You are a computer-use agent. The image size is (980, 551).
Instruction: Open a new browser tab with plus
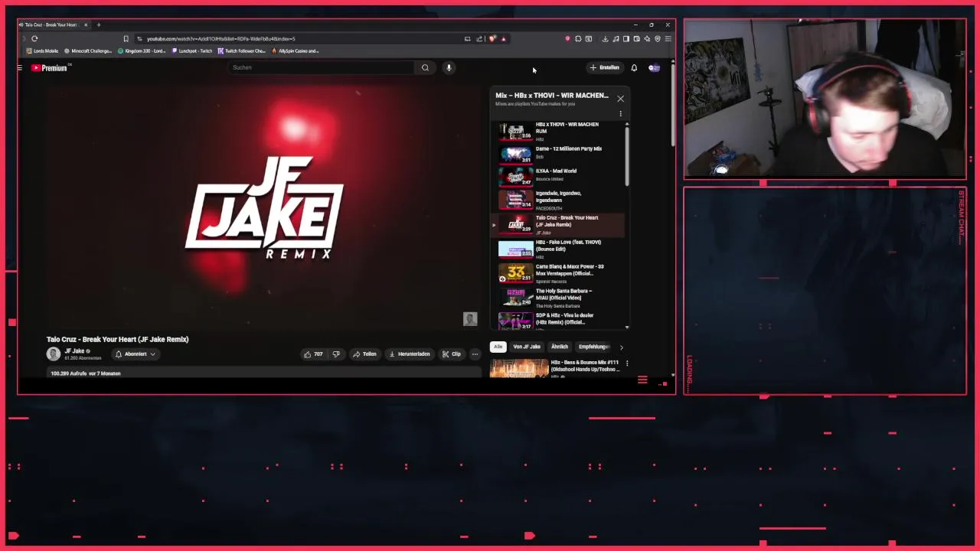coord(98,24)
